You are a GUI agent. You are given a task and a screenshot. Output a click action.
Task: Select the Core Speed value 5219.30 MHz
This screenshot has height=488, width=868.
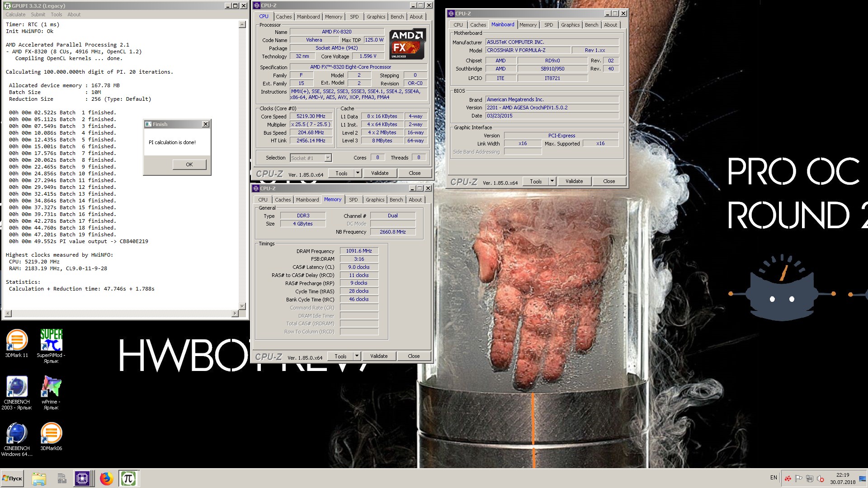pos(311,116)
